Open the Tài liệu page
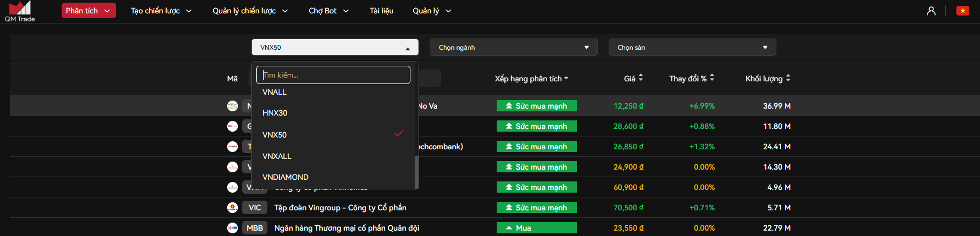The height and width of the screenshot is (236, 980). pos(381,11)
